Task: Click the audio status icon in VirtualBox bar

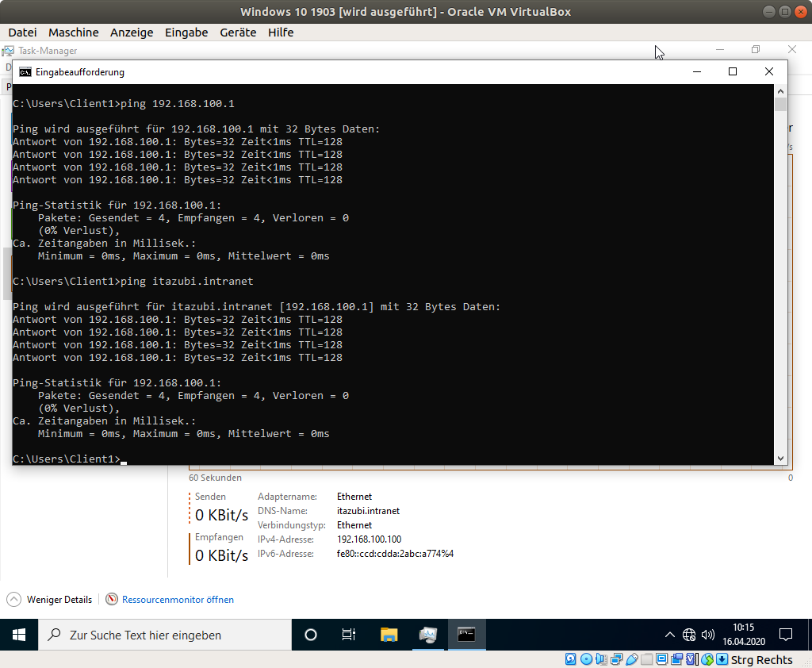Action: [x=601, y=659]
